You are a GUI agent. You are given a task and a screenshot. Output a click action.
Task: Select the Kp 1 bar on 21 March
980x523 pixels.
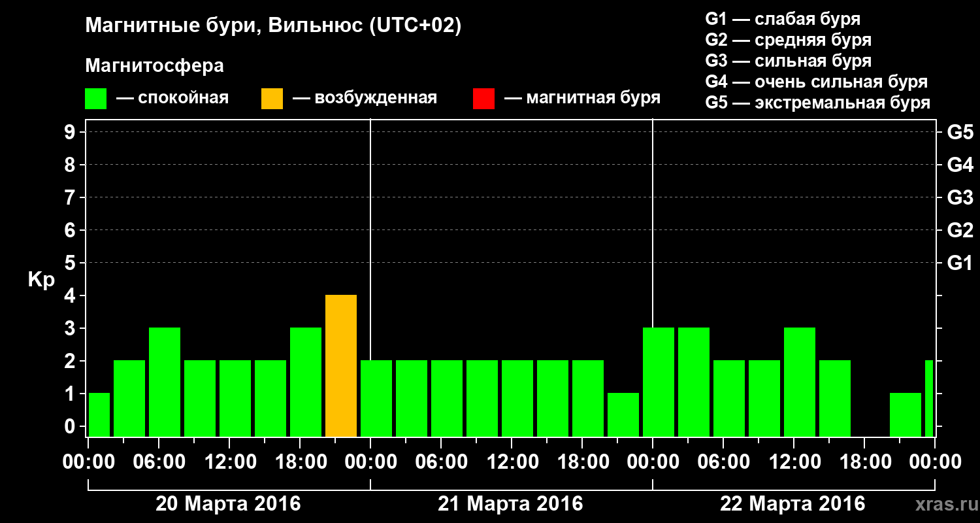coord(623,415)
